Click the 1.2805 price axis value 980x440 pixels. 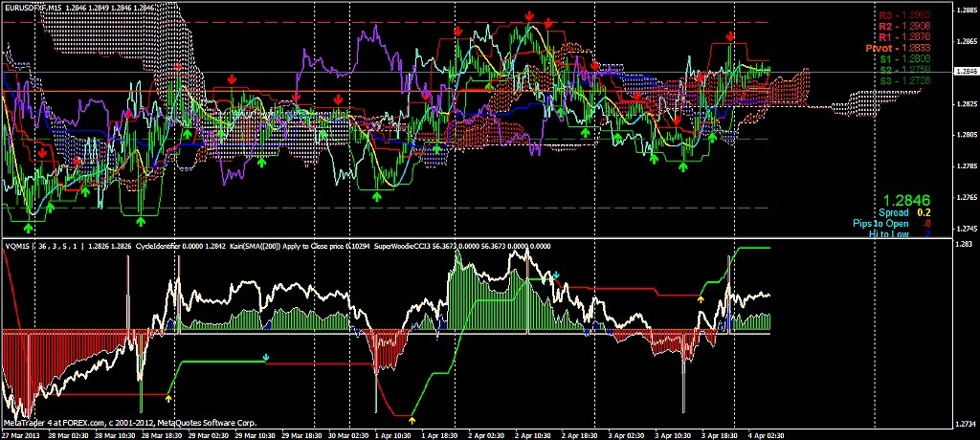click(x=967, y=135)
